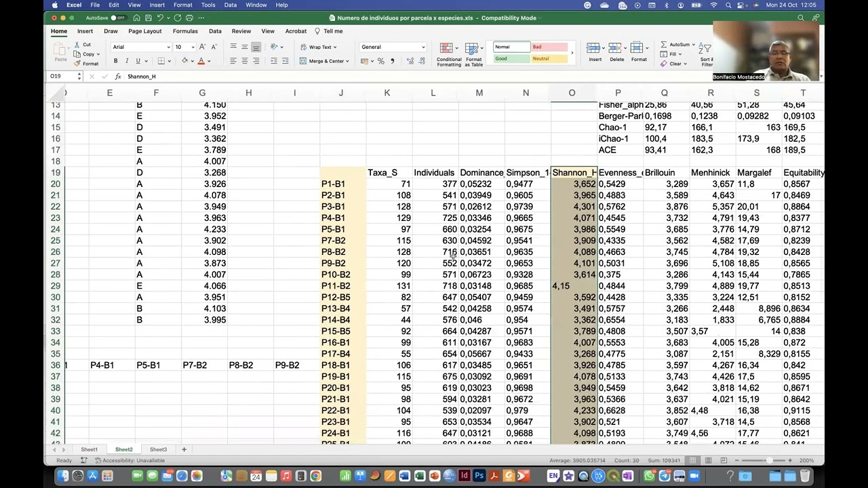Toggle italic formatting

pos(127,61)
